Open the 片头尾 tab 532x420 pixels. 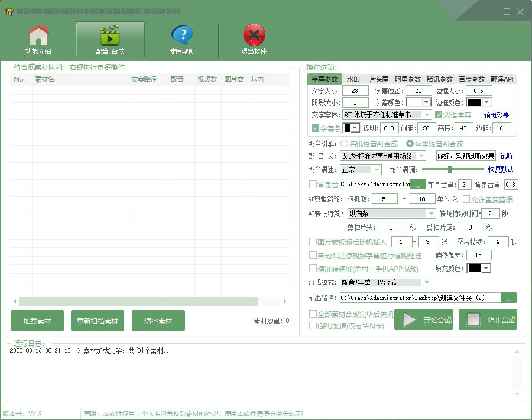coord(379,79)
